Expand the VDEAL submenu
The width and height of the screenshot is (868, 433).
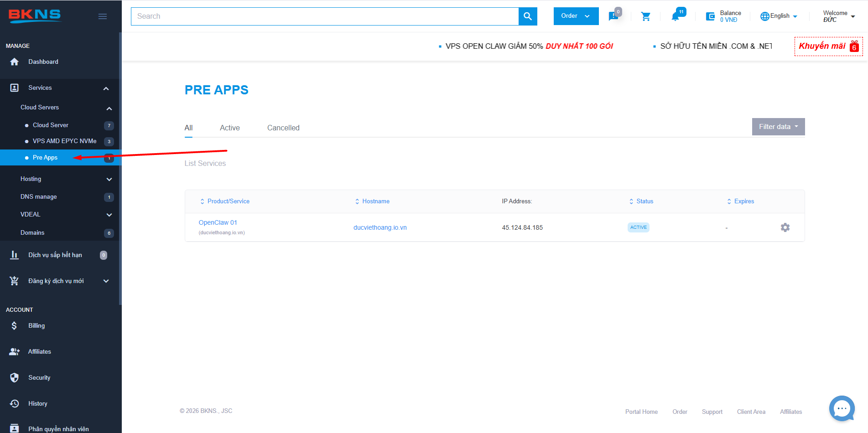pyautogui.click(x=109, y=215)
